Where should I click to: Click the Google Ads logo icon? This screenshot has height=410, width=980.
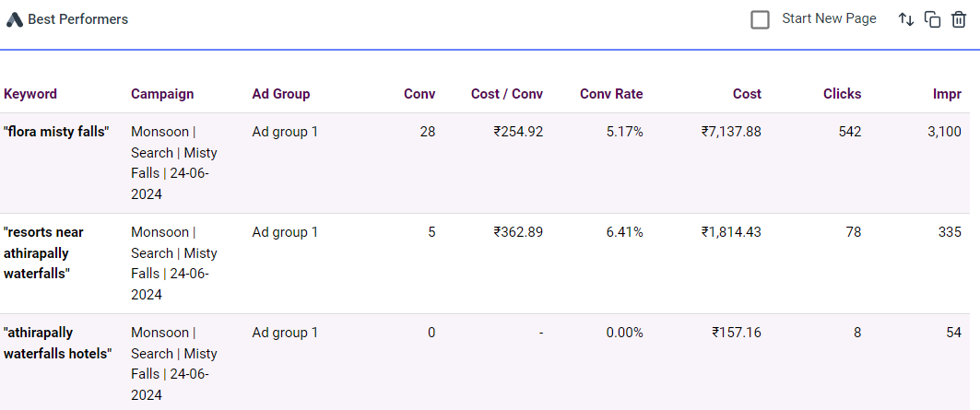pos(15,19)
